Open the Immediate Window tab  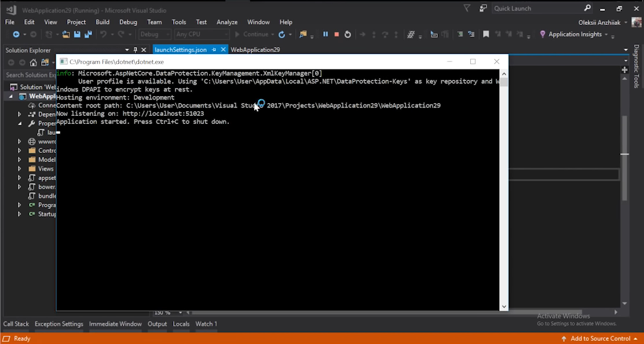tap(115, 324)
